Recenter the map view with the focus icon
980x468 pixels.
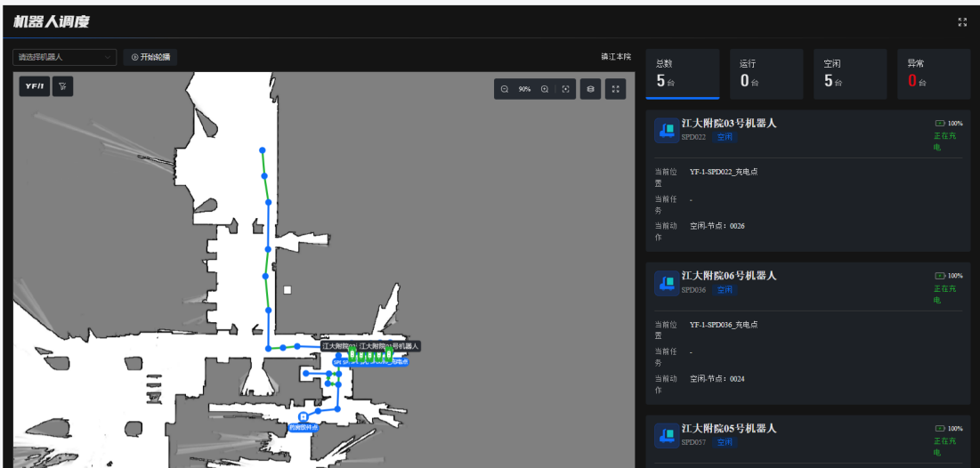pos(565,89)
